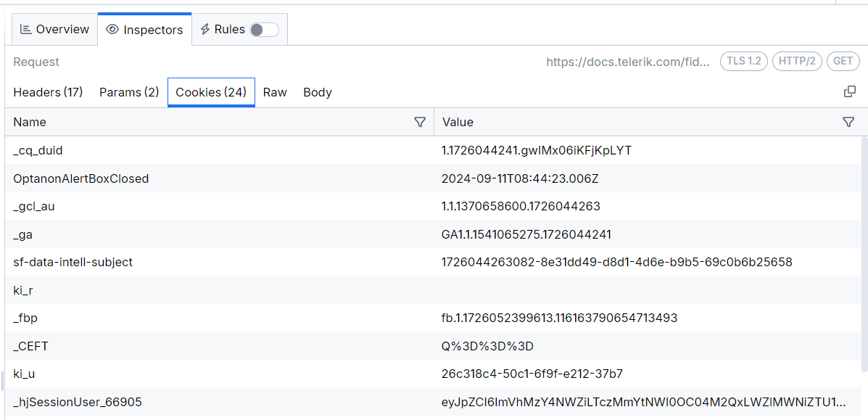Filter the Value column
The width and height of the screenshot is (868, 420).
coord(848,122)
